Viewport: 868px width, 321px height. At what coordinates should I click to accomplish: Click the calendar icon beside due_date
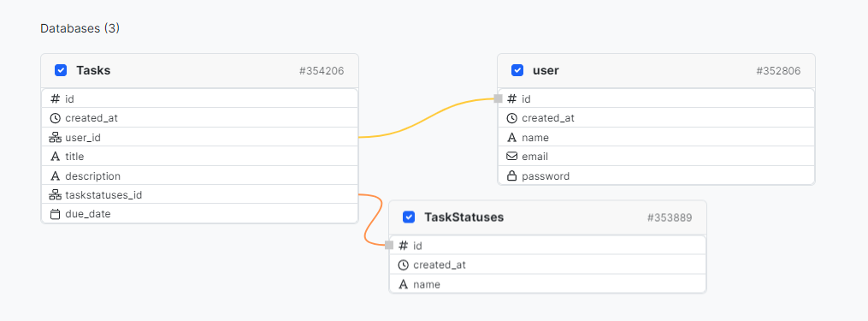click(x=55, y=214)
